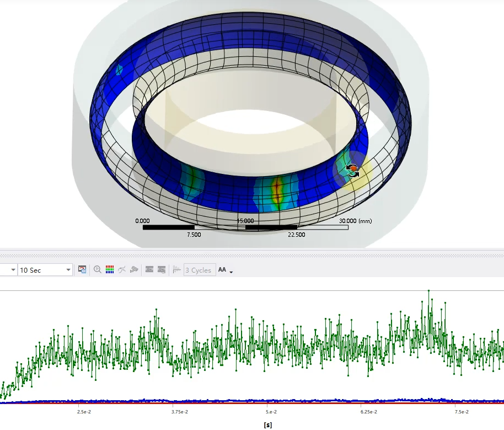Click the 6.25e-2 time axis label
Viewport: 504px width, 430px height.
(x=369, y=412)
